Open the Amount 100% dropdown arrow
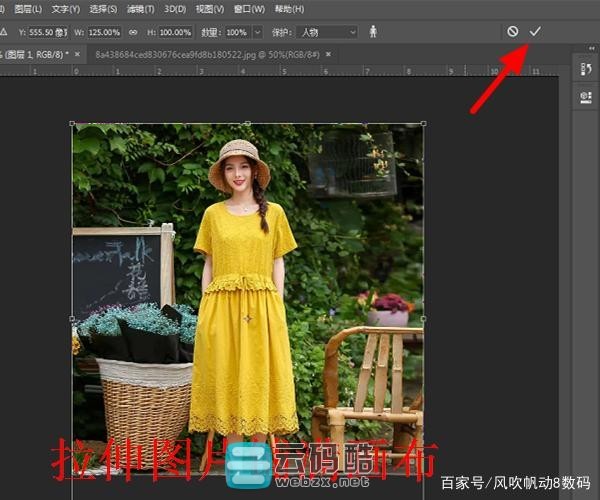Viewport: 600px width, 500px height. (x=259, y=32)
